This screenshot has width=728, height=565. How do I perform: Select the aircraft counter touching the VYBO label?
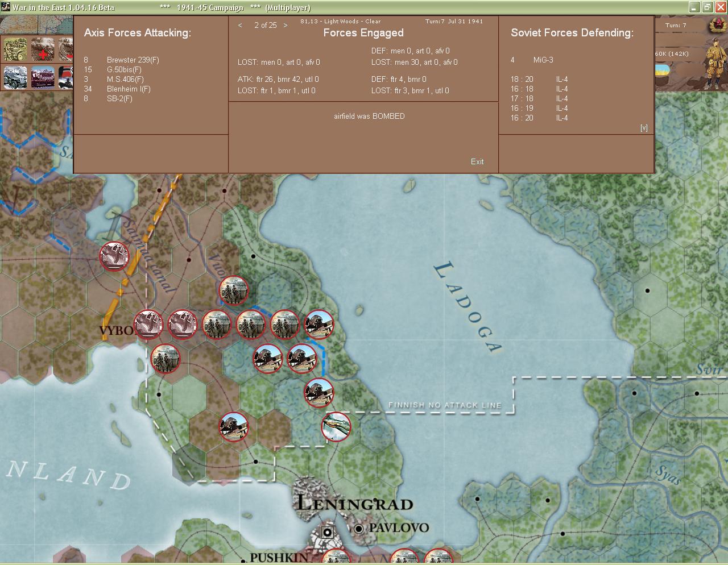click(148, 325)
